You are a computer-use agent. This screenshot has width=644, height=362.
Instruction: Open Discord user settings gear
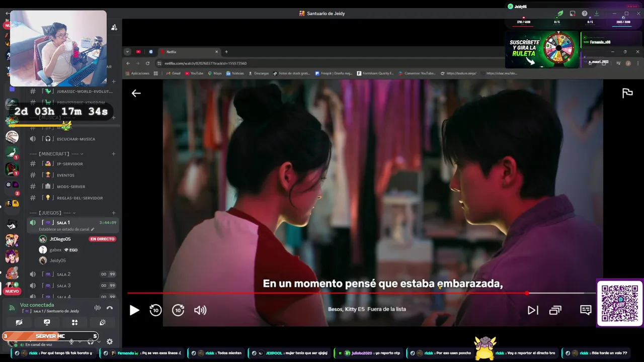click(110, 342)
